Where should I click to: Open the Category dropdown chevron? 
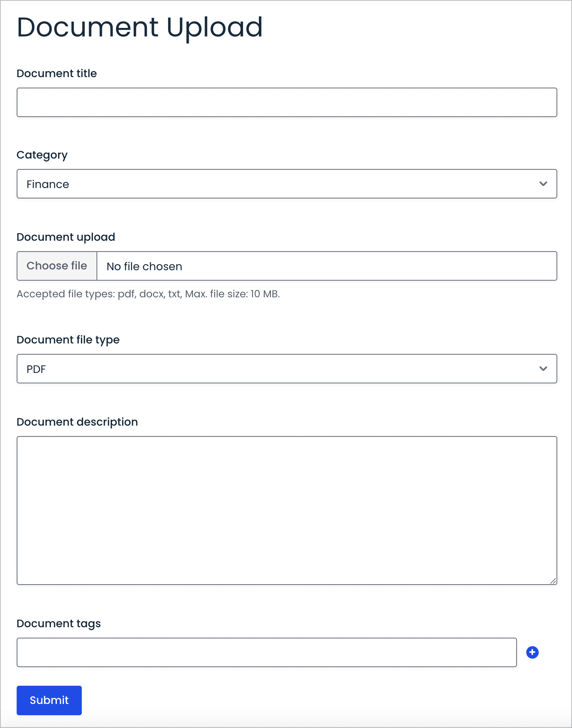tap(543, 184)
